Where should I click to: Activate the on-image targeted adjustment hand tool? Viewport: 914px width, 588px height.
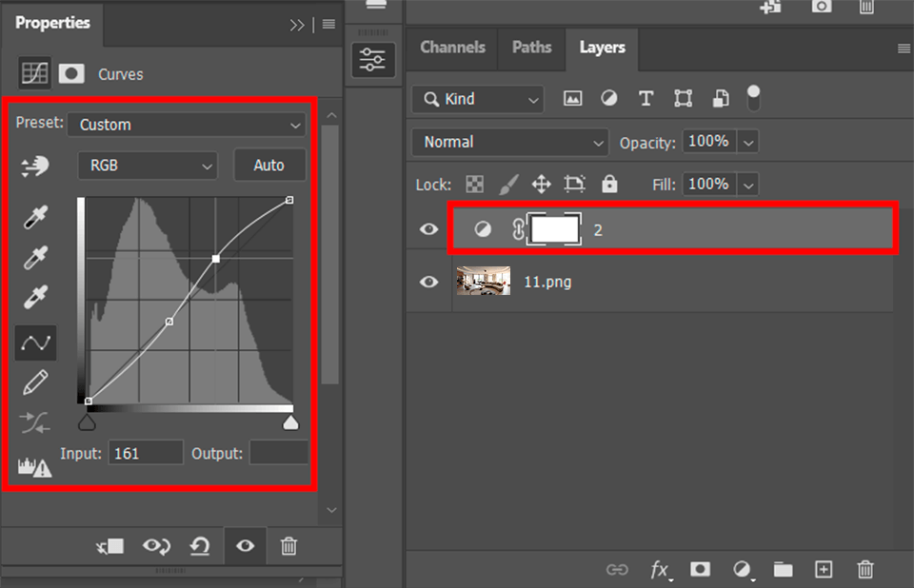point(35,167)
